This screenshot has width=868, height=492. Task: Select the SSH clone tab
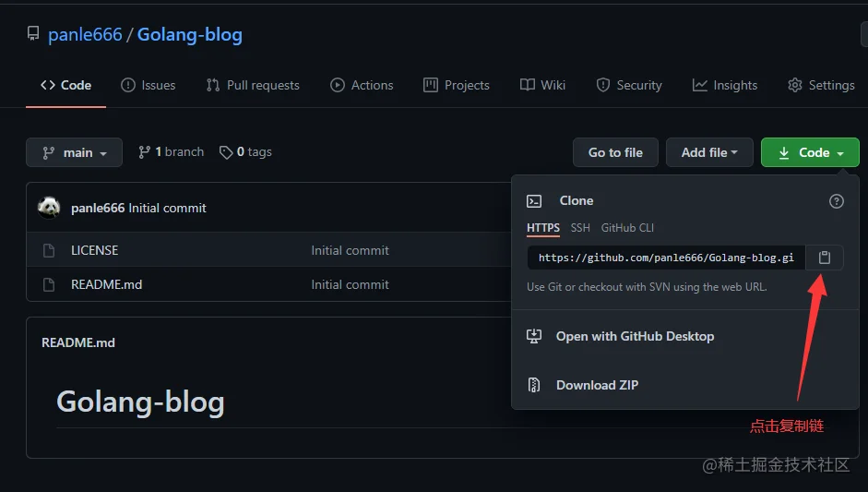click(x=580, y=228)
